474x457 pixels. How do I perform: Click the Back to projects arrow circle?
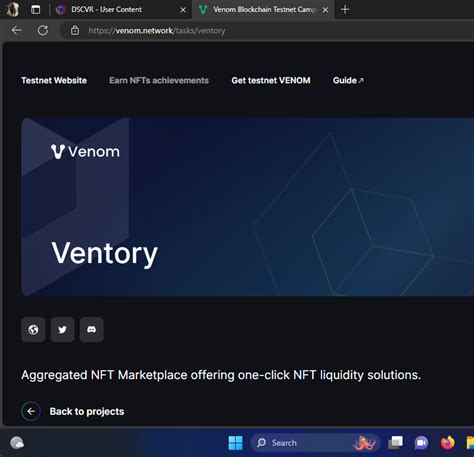[x=31, y=411]
